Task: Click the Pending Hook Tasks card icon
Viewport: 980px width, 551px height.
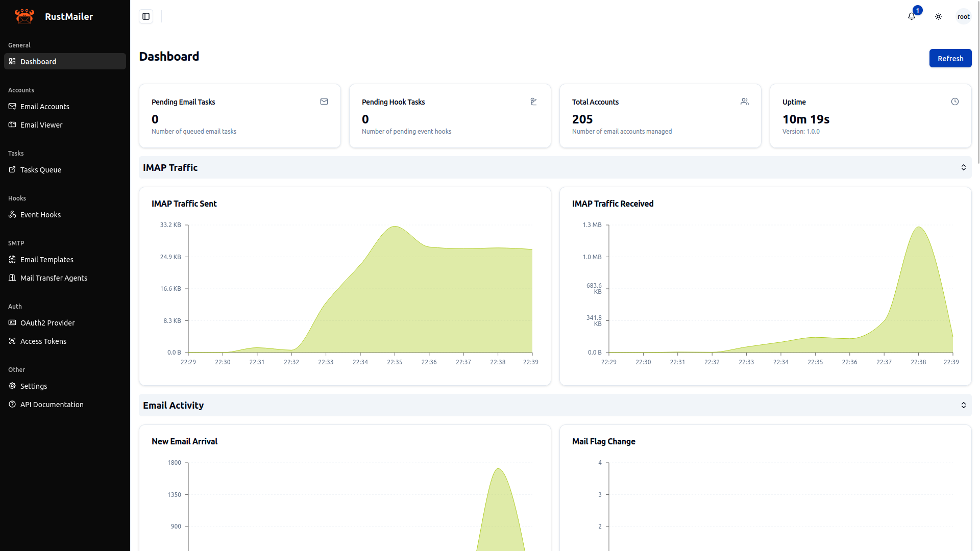Action: (533, 102)
